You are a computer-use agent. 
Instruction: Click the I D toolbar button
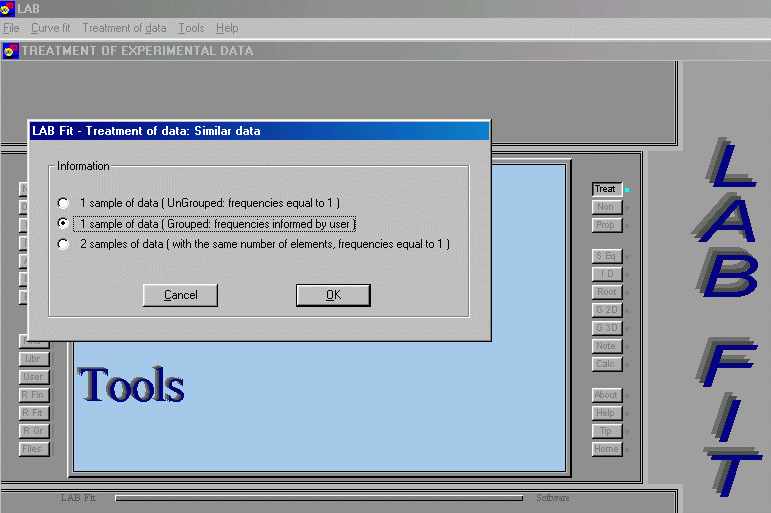(x=607, y=274)
